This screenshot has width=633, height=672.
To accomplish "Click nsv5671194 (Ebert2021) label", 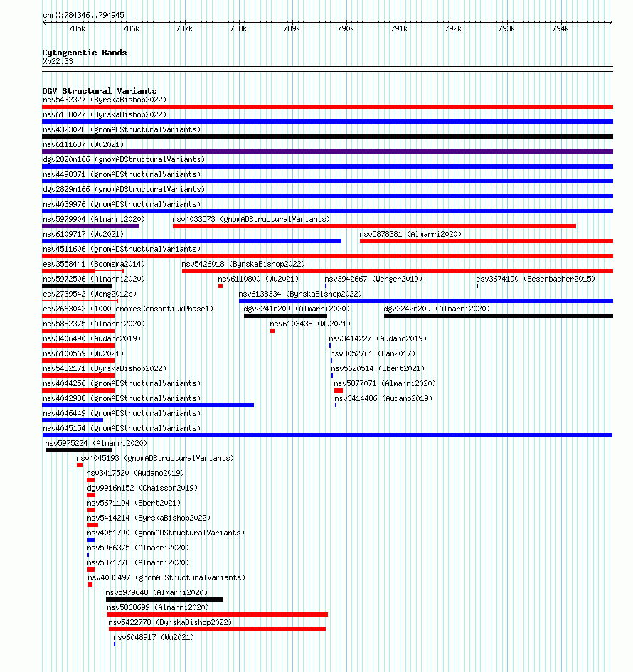I will [x=134, y=503].
